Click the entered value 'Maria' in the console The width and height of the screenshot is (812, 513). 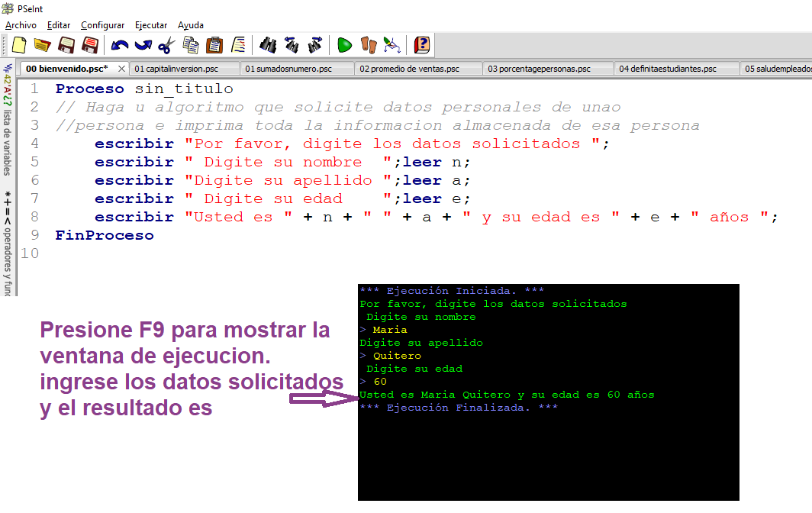point(390,330)
